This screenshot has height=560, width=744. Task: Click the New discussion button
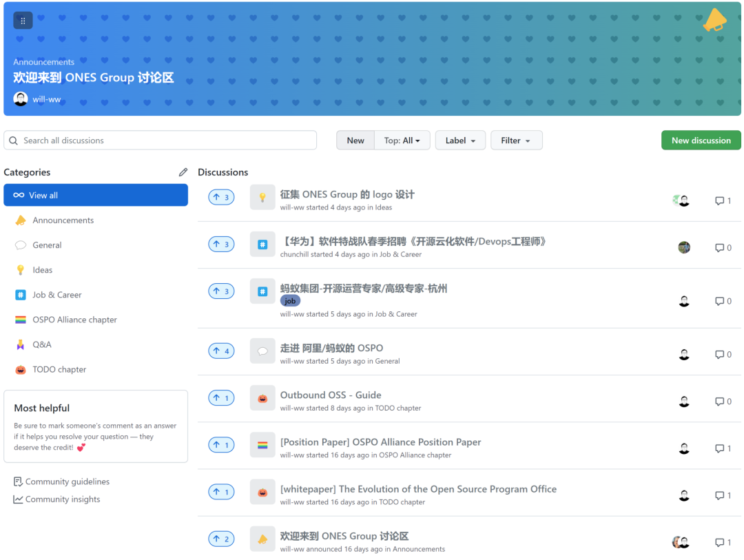tap(701, 141)
